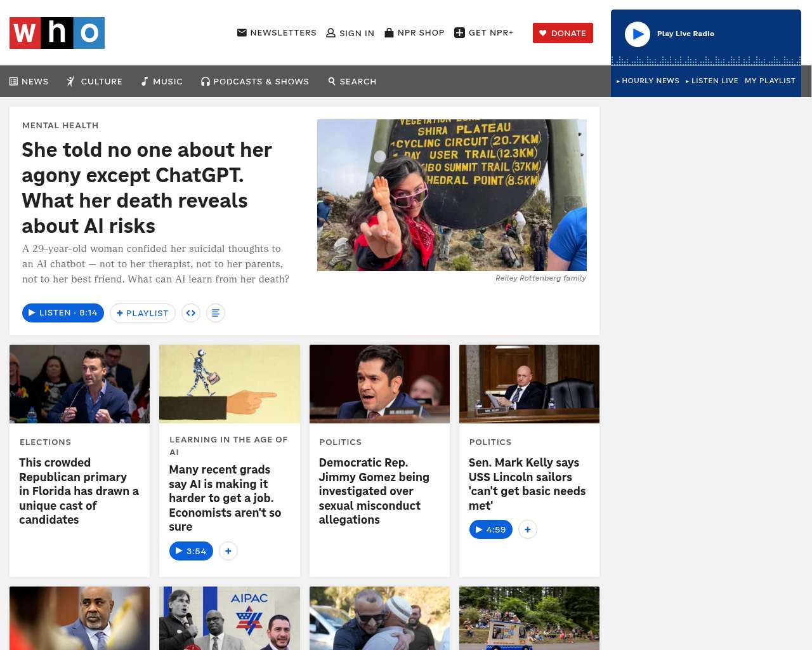The width and height of the screenshot is (812, 650).
Task: Click the Get NPR+ link
Action: pos(484,33)
